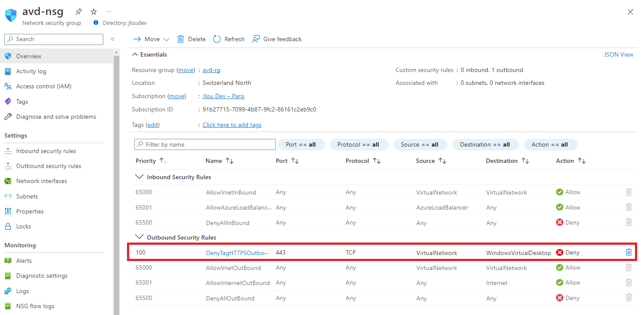Open Access control (IAM) page
The height and width of the screenshot is (315, 644).
coord(44,86)
